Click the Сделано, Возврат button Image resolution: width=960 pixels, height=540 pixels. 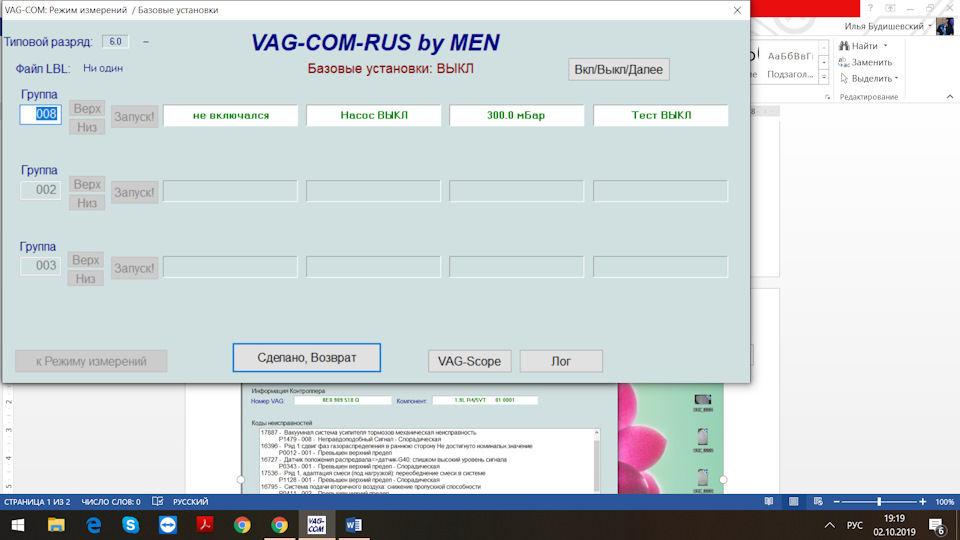pyautogui.click(x=307, y=358)
